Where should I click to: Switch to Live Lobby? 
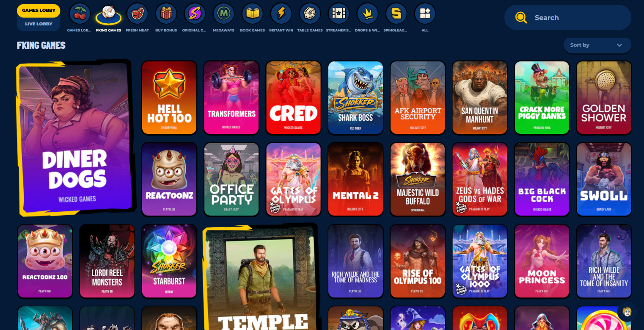point(39,24)
